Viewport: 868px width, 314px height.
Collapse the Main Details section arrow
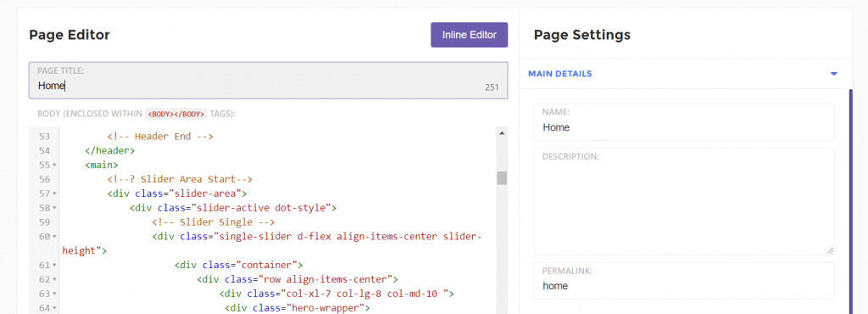click(834, 74)
